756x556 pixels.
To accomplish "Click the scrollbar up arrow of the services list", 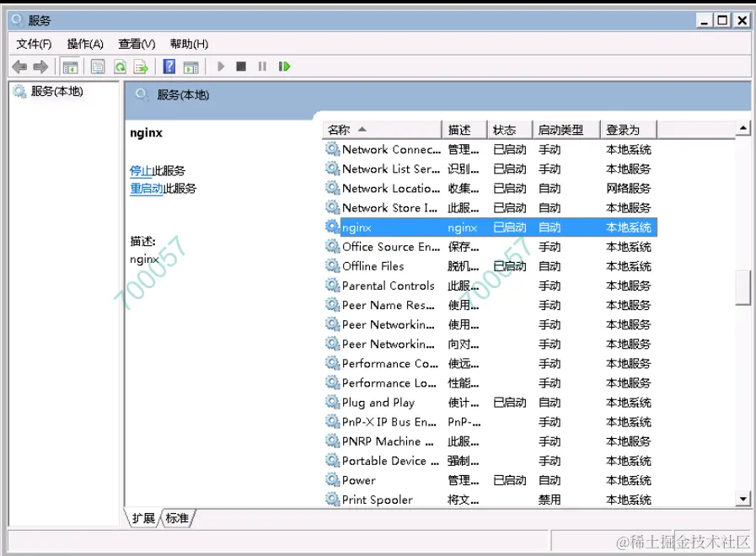I will pos(743,128).
